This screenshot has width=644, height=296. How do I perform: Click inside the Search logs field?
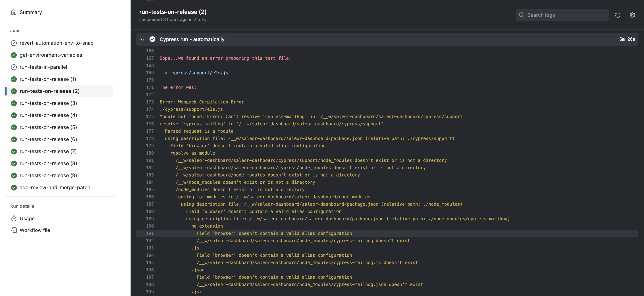[x=562, y=15]
